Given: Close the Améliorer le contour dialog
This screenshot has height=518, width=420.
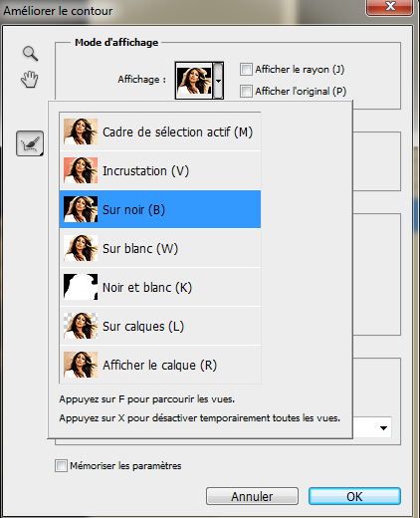Looking at the screenshot, I should (390, 7).
